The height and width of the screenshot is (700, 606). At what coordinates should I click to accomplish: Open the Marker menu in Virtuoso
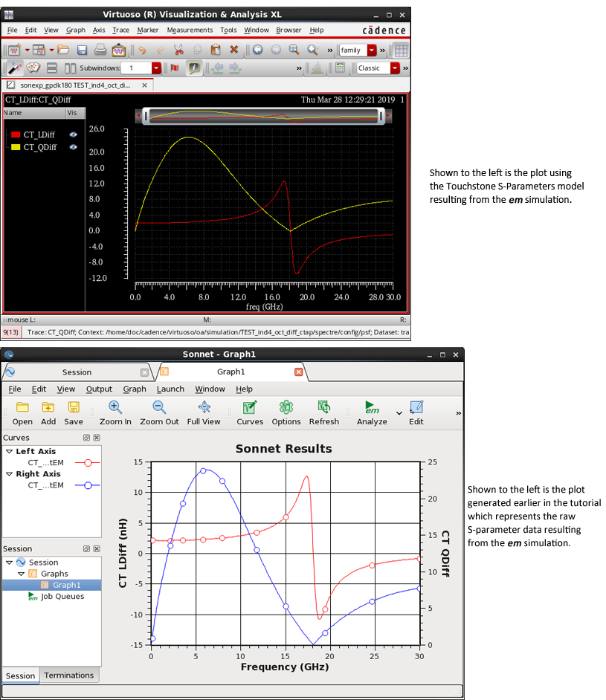pyautogui.click(x=148, y=30)
